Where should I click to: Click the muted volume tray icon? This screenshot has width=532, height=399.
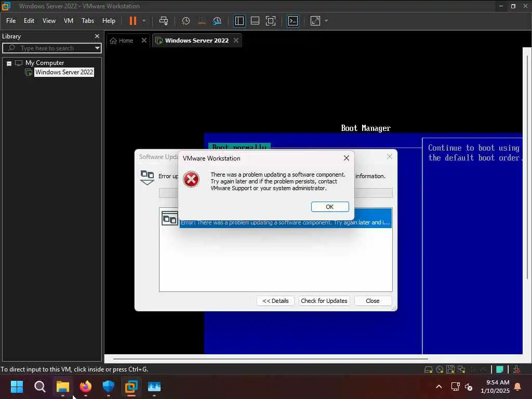(469, 387)
